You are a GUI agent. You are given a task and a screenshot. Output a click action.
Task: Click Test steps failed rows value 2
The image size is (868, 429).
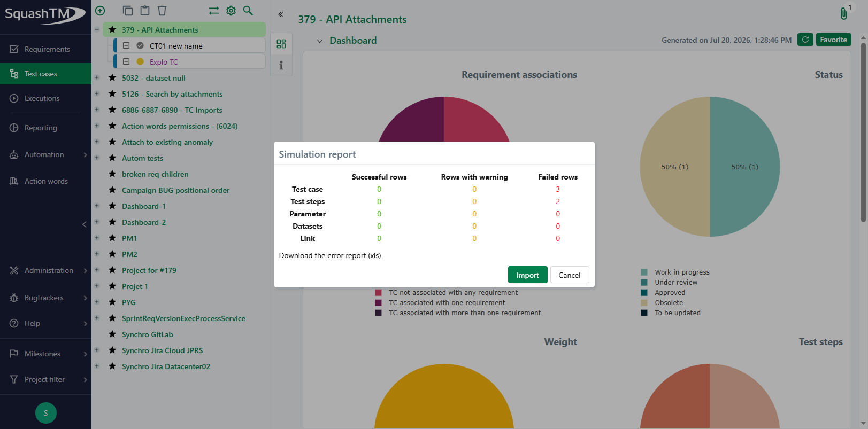pos(558,201)
